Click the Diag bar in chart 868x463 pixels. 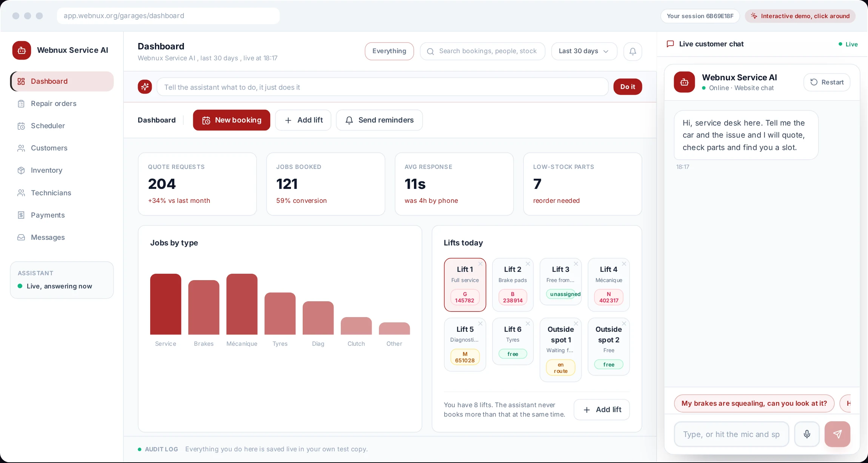tap(318, 318)
